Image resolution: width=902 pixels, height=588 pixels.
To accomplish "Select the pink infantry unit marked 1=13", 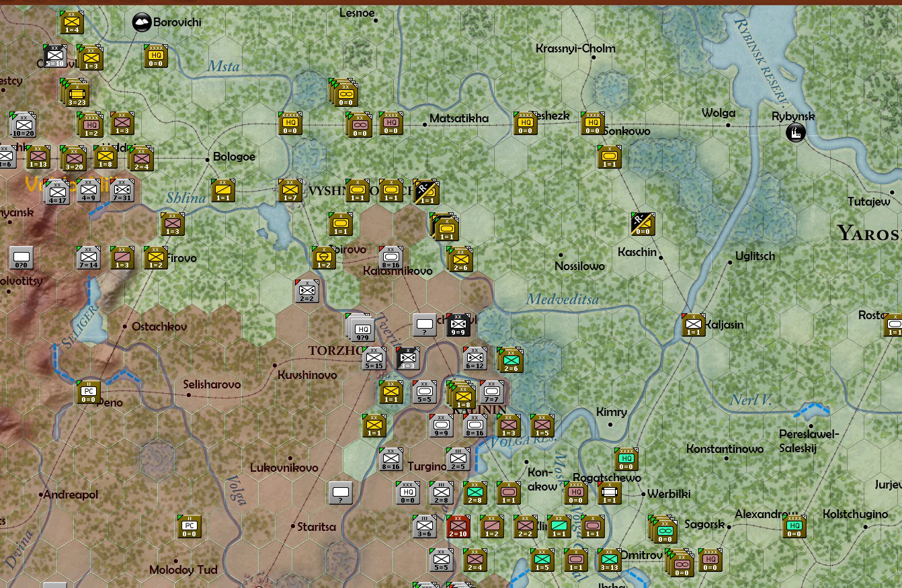I will (x=38, y=157).
